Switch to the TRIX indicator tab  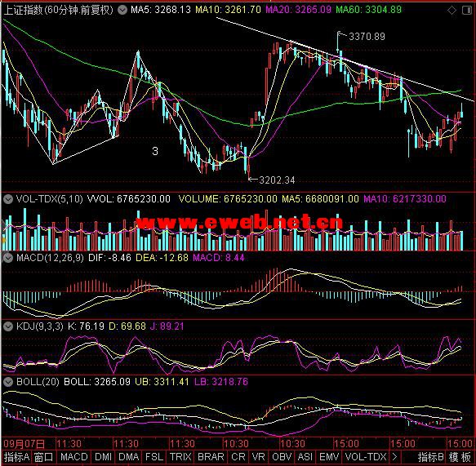(180, 457)
